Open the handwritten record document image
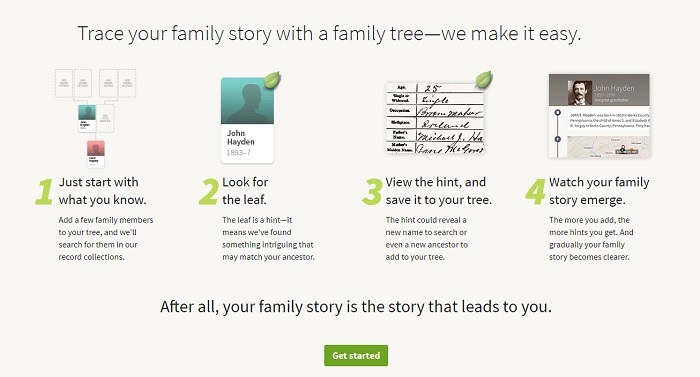This screenshot has height=377, width=700. point(435,118)
